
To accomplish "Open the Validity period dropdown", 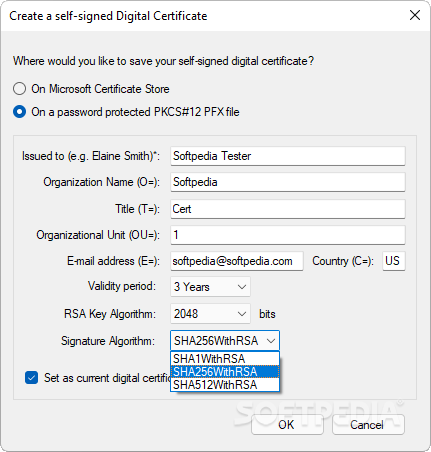I will tap(210, 287).
